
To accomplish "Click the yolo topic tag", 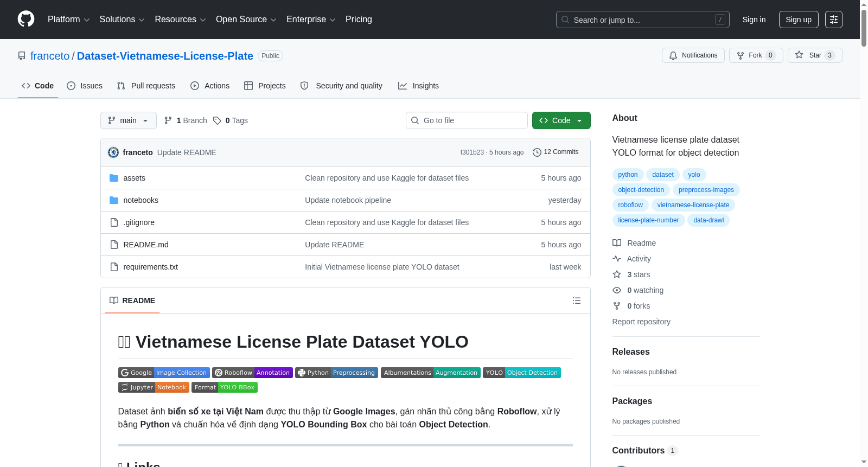I will tap(694, 175).
